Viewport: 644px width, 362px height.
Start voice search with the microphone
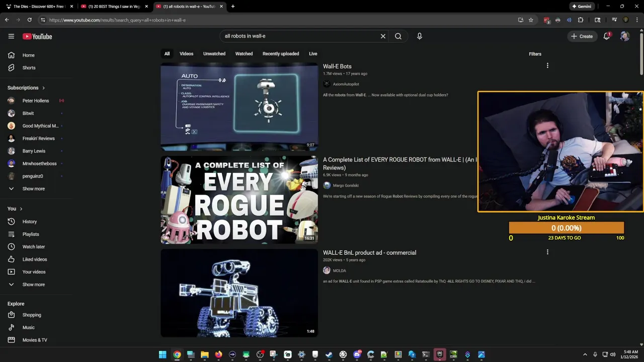[420, 36]
